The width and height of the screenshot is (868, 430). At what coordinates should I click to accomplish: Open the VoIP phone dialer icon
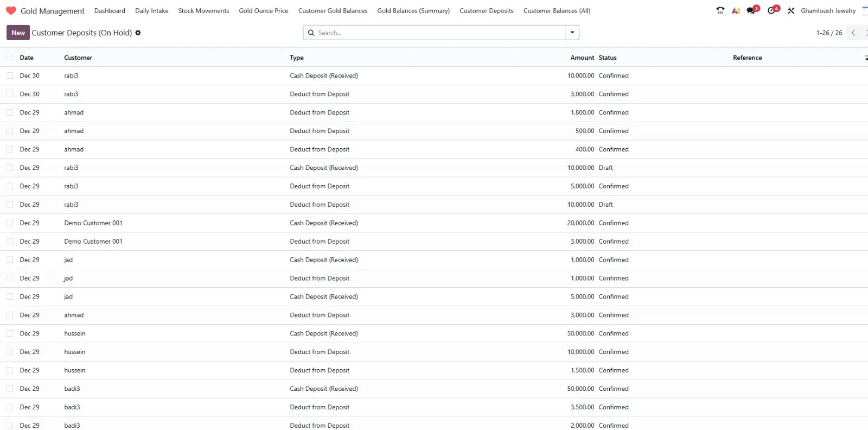click(720, 10)
